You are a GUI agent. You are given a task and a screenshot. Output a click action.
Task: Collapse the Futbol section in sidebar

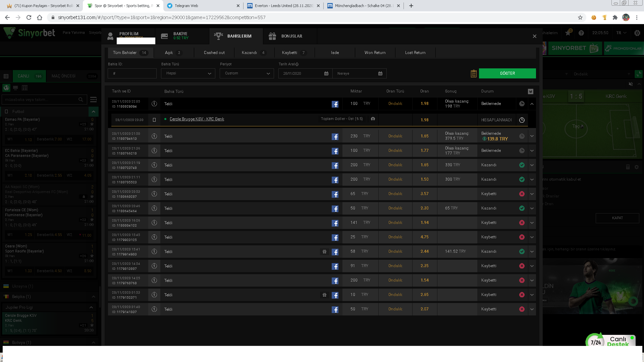(94, 112)
